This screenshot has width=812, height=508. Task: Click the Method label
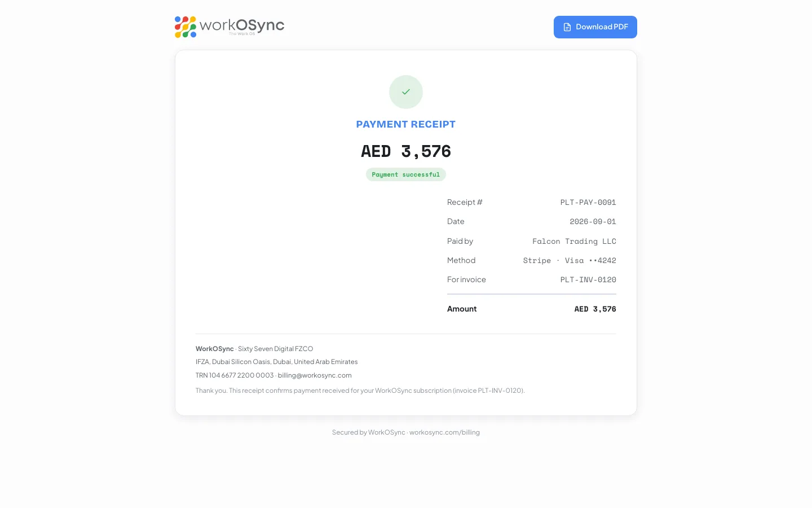[x=461, y=261]
